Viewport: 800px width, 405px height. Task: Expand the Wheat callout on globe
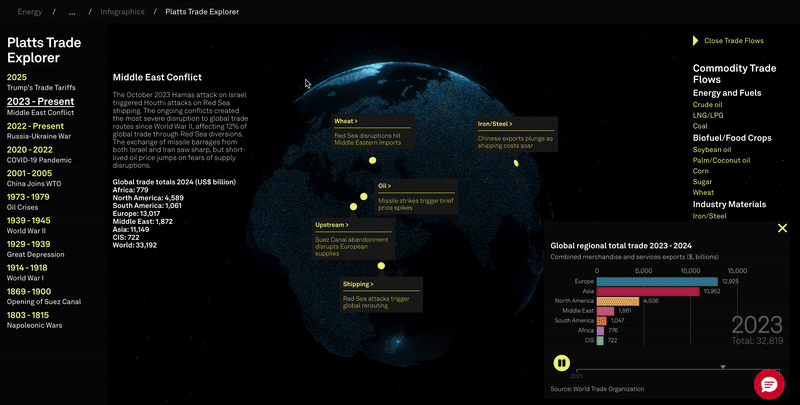(346, 121)
